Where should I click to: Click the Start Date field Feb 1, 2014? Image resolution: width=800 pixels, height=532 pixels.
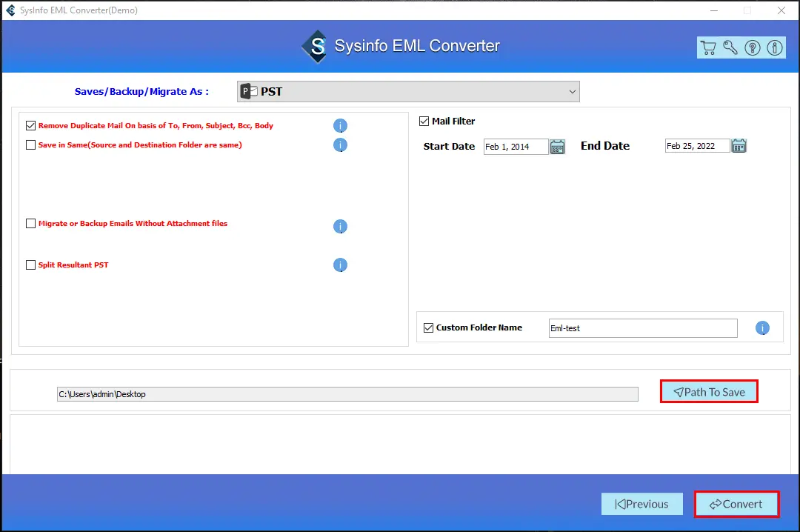tap(516, 147)
